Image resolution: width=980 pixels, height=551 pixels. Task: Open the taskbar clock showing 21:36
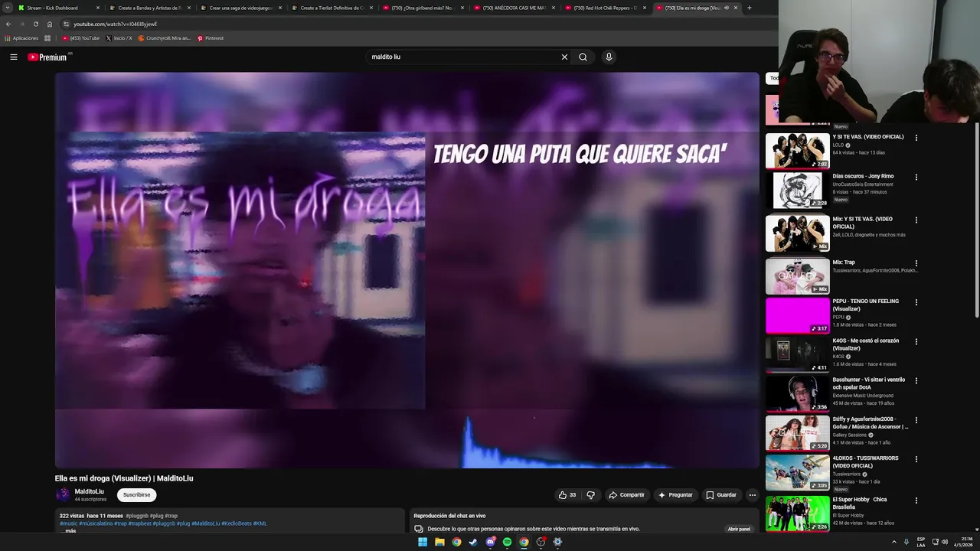(x=963, y=542)
